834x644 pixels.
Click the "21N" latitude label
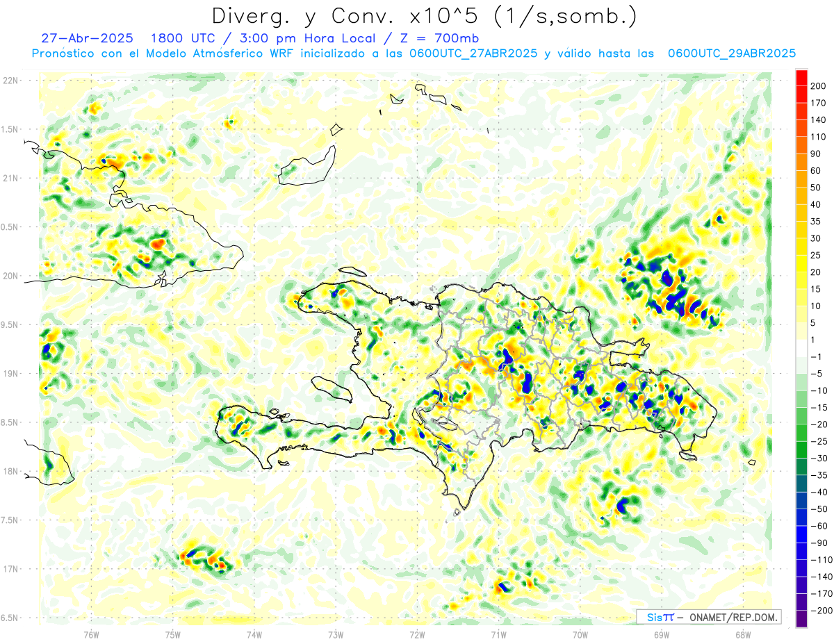pos(10,178)
